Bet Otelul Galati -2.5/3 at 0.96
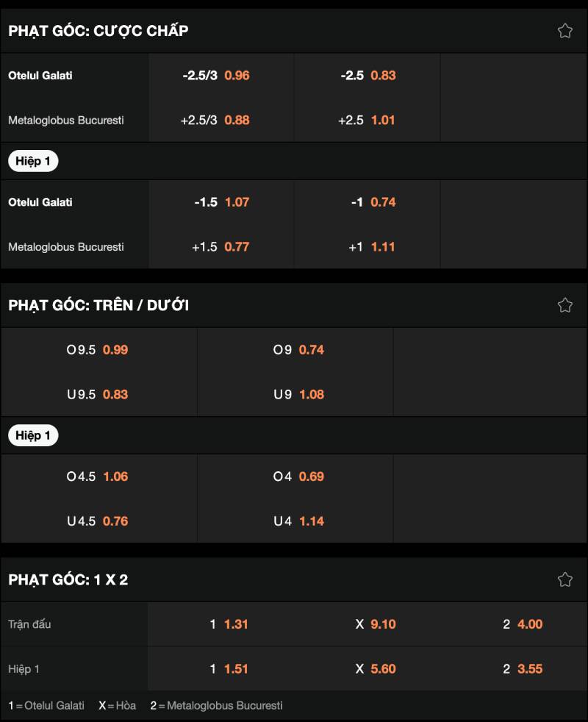This screenshot has width=588, height=722. coord(221,75)
